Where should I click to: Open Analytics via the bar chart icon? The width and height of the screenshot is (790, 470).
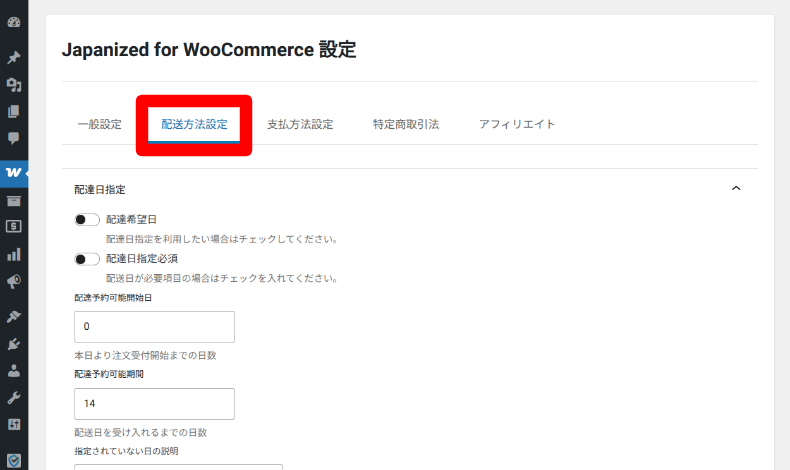click(x=14, y=254)
